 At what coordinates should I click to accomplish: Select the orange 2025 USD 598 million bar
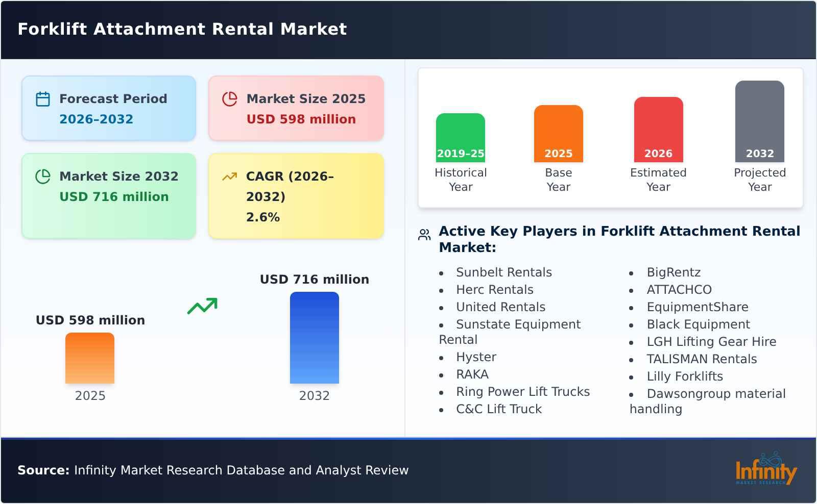90,357
